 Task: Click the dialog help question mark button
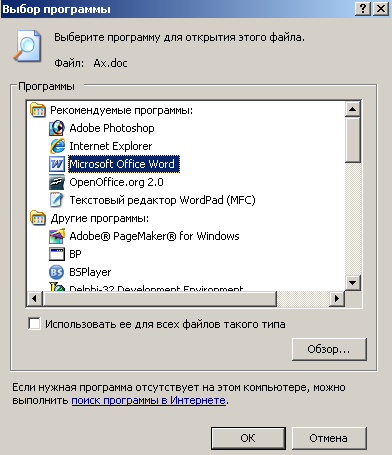[363, 9]
